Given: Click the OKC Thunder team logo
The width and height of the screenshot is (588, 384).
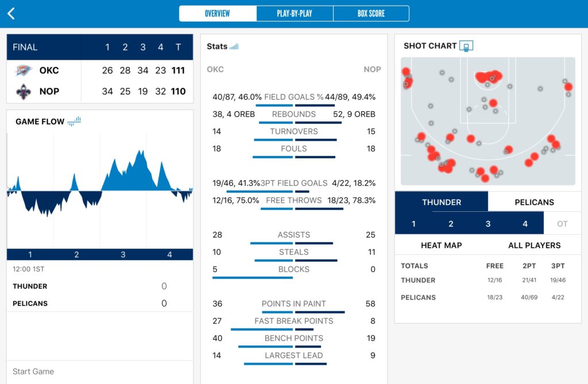Looking at the screenshot, I should 24,71.
